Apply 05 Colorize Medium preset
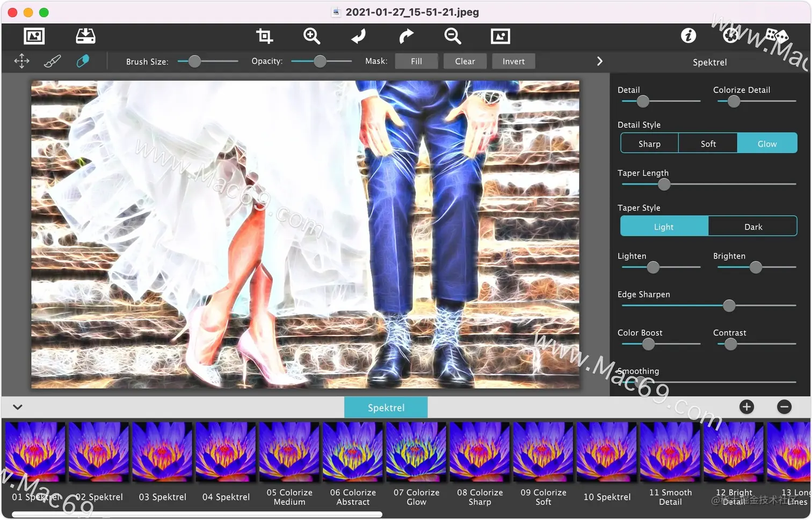 [x=289, y=452]
